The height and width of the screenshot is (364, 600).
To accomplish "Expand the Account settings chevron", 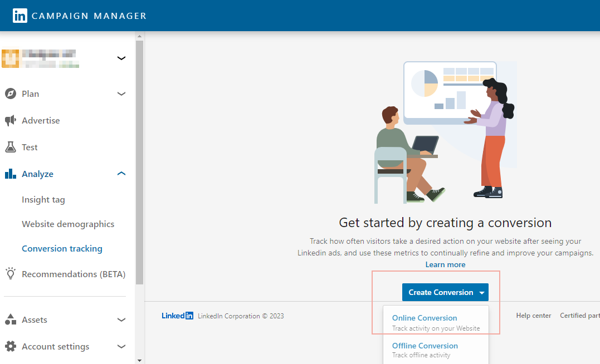I will point(121,346).
